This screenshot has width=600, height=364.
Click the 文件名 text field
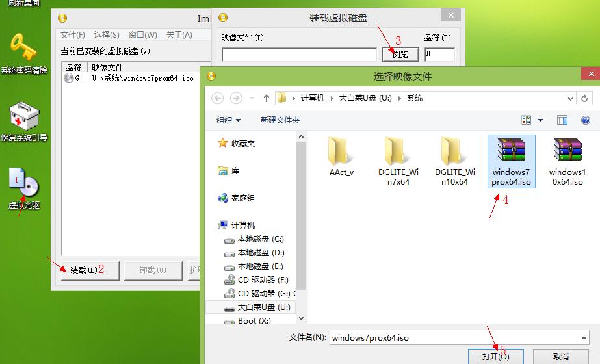coord(454,338)
